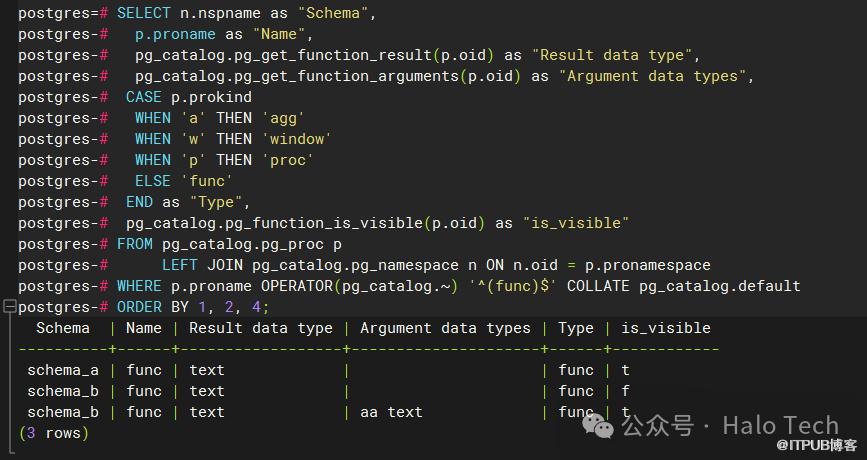Click the (3 rows) result summary
The width and height of the screenshot is (867, 460).
pos(54,433)
